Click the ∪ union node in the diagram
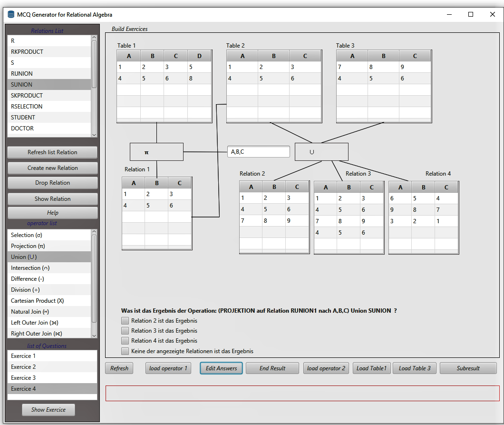The width and height of the screenshot is (504, 425). 321,151
